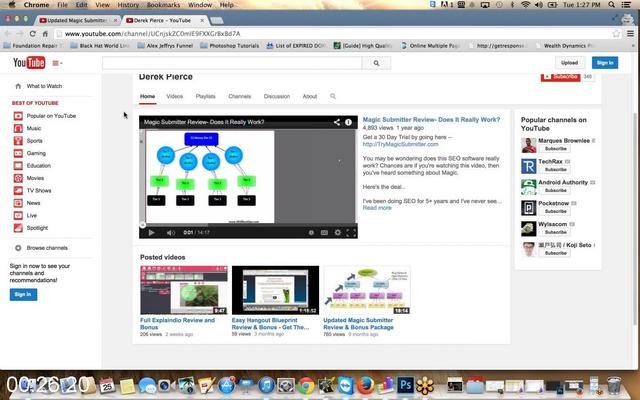Open Magic Submitter Review title link
The width and height of the screenshot is (640, 400).
(x=431, y=120)
